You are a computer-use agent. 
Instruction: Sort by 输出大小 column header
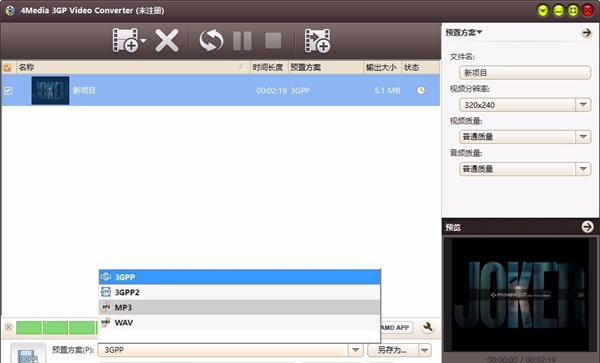tap(382, 67)
